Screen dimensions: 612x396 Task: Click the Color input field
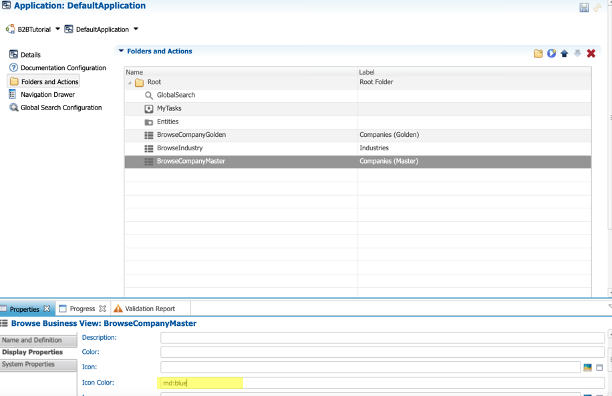[x=382, y=352]
